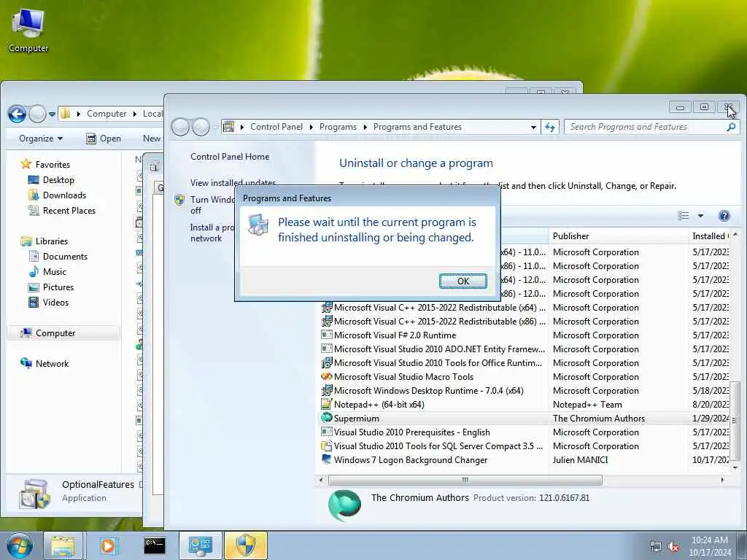This screenshot has height=560, width=747.
Task: Click Julien MANICI publisher cell
Action: [580, 459]
